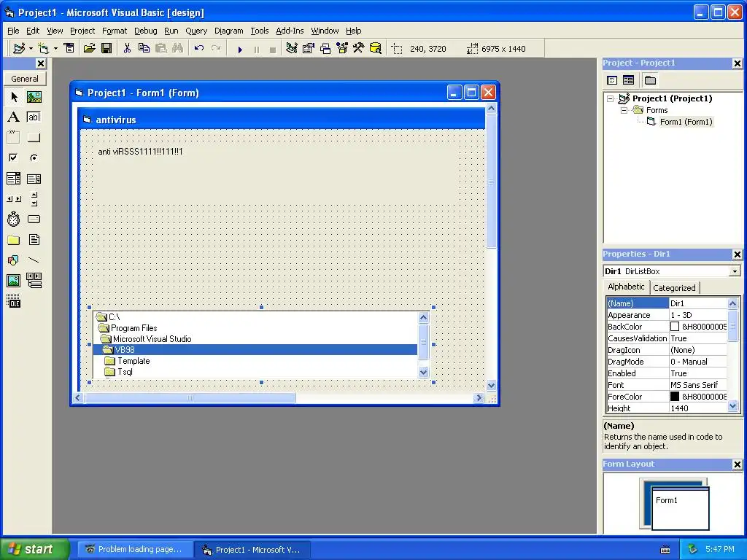Open Toolbox icon in the toolbar
Image resolution: width=747 pixels, height=560 pixels.
pos(358,49)
